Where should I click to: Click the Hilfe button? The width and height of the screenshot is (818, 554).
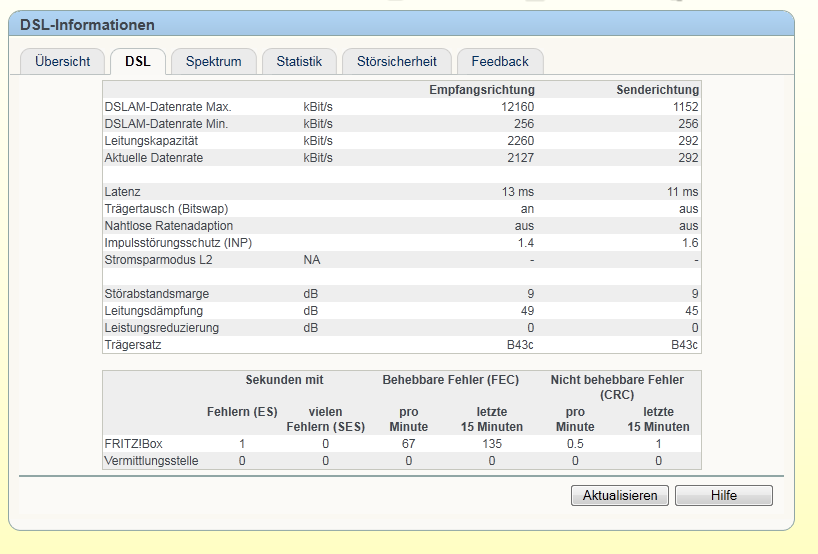point(723,496)
